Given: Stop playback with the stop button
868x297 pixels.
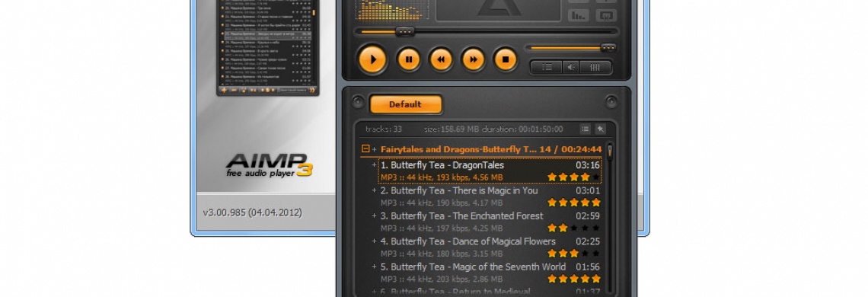Looking at the screenshot, I should [x=506, y=59].
